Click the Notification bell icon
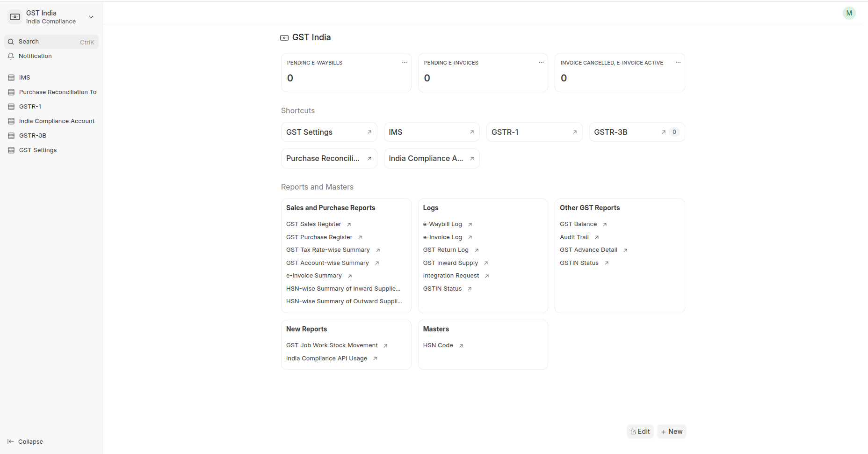Image resolution: width=868 pixels, height=454 pixels. tap(11, 56)
